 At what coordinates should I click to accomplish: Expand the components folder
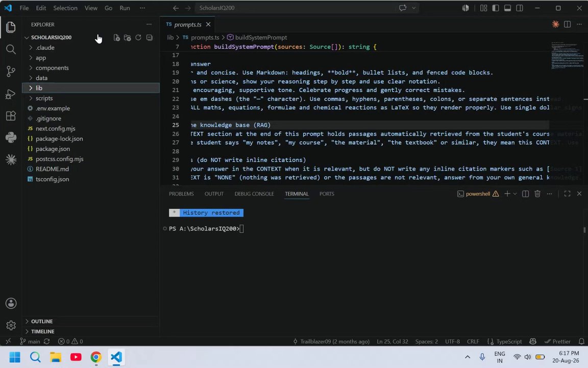pos(31,68)
